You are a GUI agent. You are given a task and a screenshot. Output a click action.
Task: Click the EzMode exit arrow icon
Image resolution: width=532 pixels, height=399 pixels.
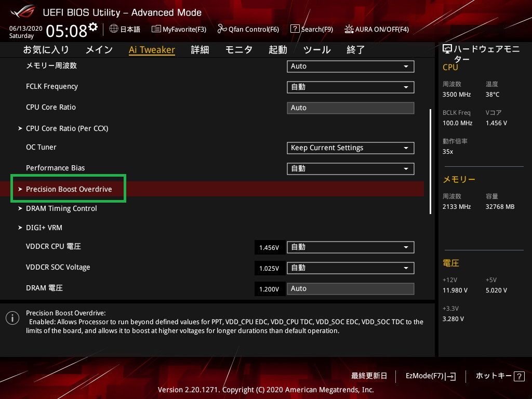451,376
